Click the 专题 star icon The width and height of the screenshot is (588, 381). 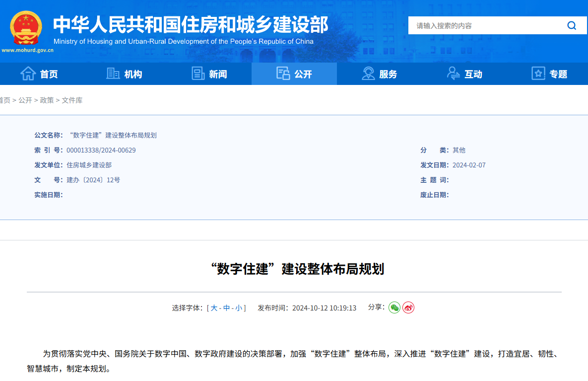point(538,73)
